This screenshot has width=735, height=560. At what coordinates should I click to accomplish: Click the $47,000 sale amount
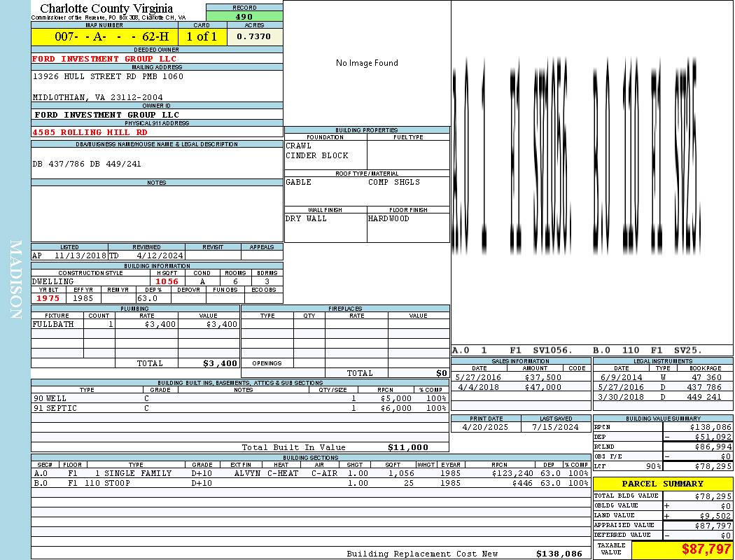pos(542,388)
